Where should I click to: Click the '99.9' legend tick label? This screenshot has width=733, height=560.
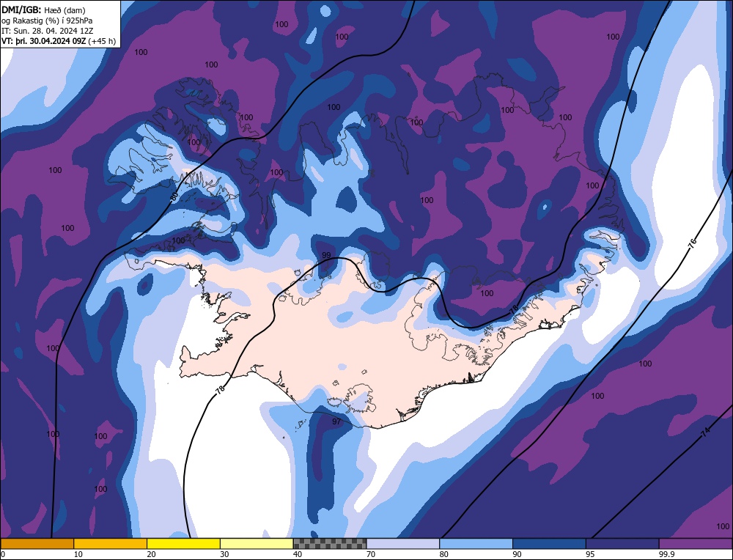tap(666, 554)
